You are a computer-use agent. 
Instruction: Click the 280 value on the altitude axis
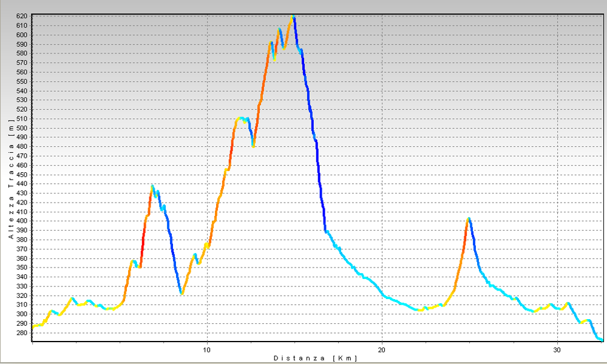[22, 332]
